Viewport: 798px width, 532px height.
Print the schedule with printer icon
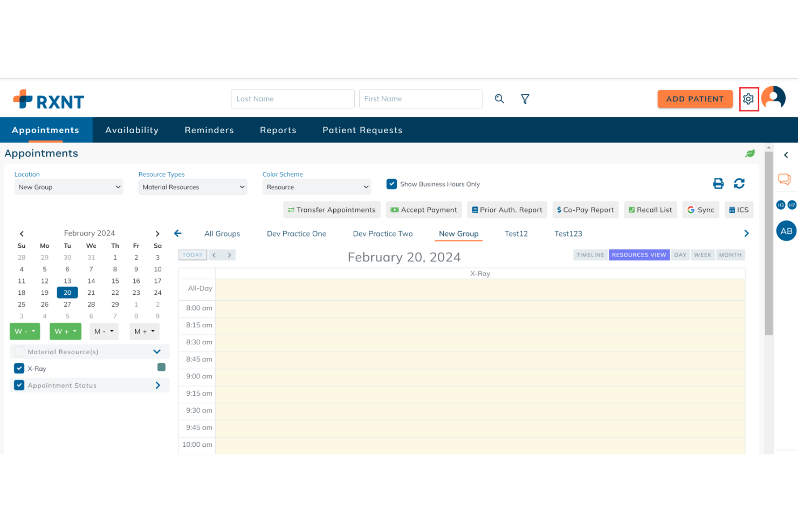718,183
